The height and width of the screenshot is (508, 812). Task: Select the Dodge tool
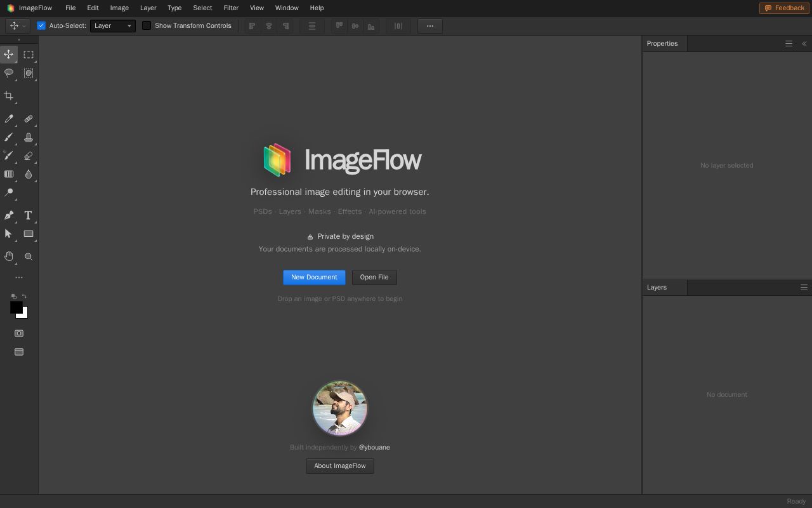(9, 192)
